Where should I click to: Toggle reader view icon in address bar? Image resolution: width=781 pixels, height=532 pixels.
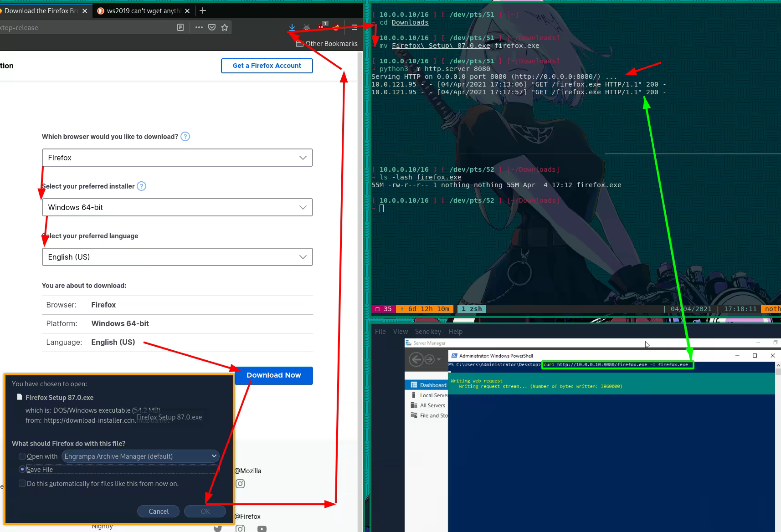click(180, 27)
